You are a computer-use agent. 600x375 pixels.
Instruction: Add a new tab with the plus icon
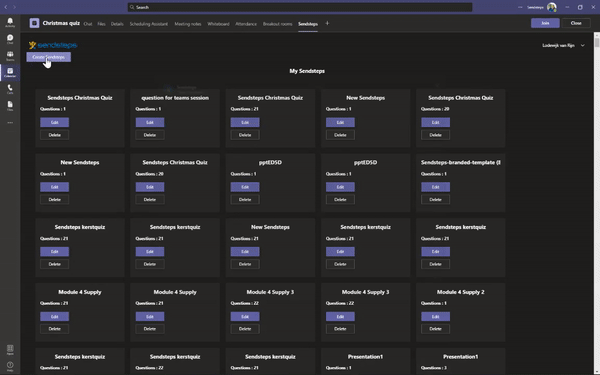(x=327, y=23)
